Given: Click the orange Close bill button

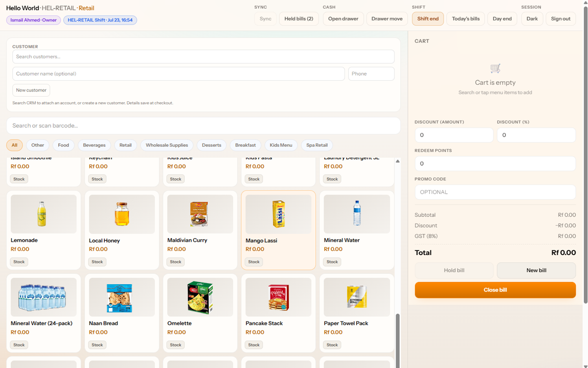Looking at the screenshot, I should (495, 290).
